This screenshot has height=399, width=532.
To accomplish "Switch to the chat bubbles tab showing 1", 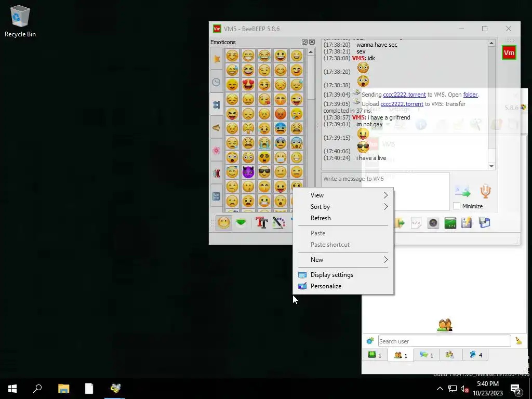I will tap(427, 355).
